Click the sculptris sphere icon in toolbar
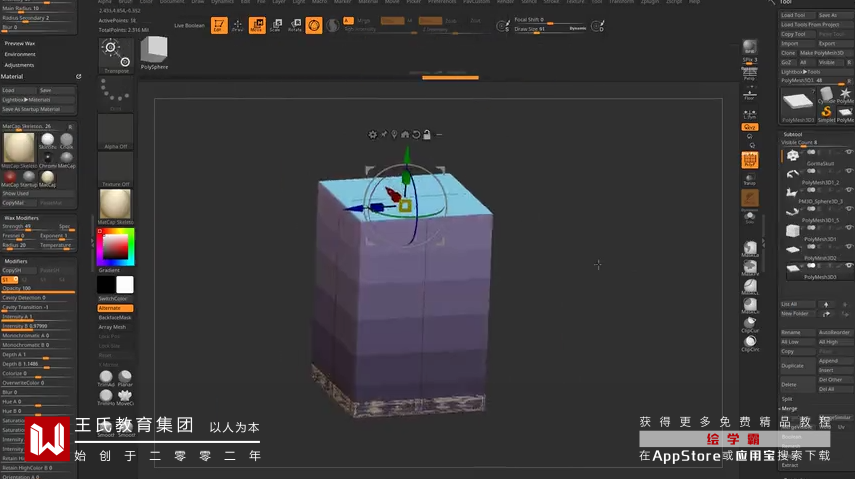 (333, 25)
